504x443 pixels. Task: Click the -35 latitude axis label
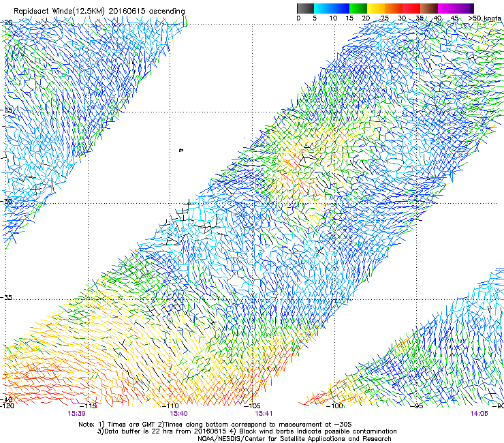(x=7, y=297)
